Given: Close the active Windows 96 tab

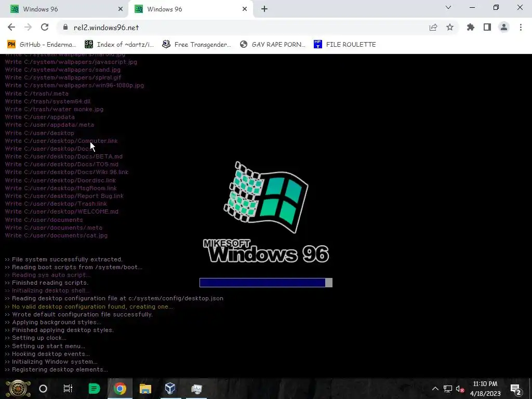Looking at the screenshot, I should click(x=245, y=9).
